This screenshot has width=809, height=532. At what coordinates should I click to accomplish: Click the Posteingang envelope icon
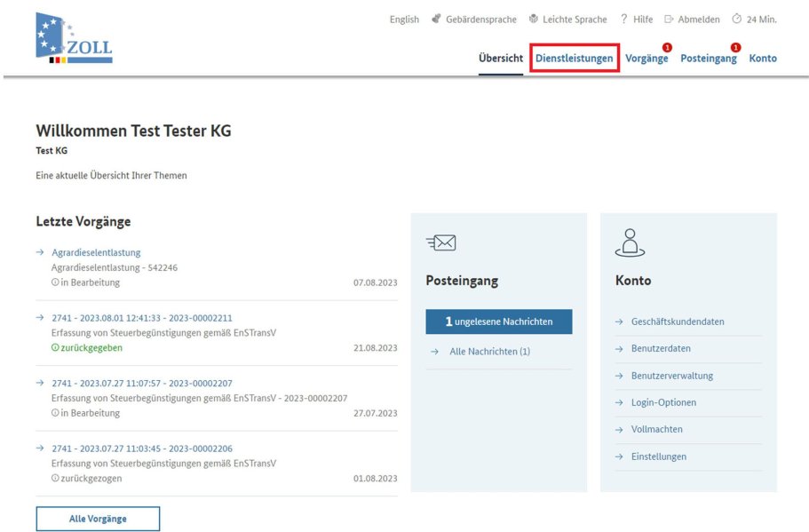coord(440,242)
